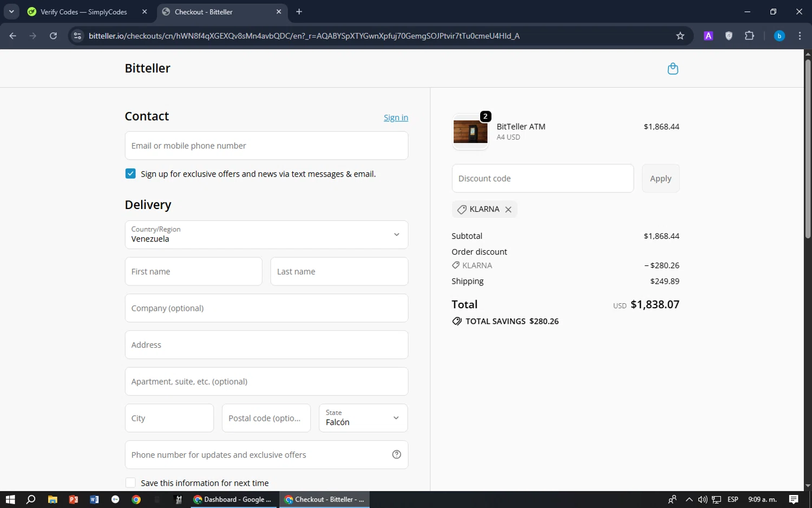This screenshot has height=508, width=812.
Task: Focus the Discount code field
Action: (542, 178)
